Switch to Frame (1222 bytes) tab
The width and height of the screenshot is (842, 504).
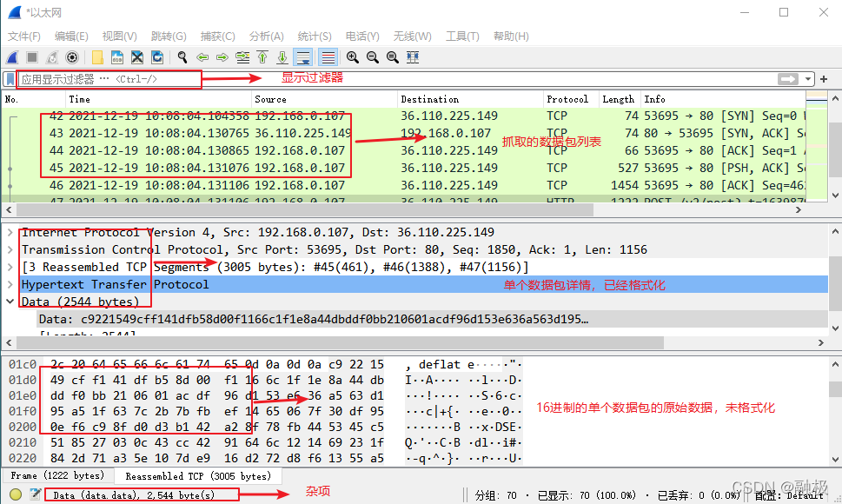57,475
